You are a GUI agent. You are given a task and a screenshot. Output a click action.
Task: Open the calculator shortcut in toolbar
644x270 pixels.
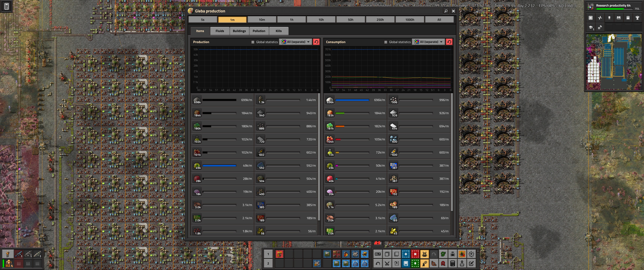pyautogui.click(x=452, y=263)
